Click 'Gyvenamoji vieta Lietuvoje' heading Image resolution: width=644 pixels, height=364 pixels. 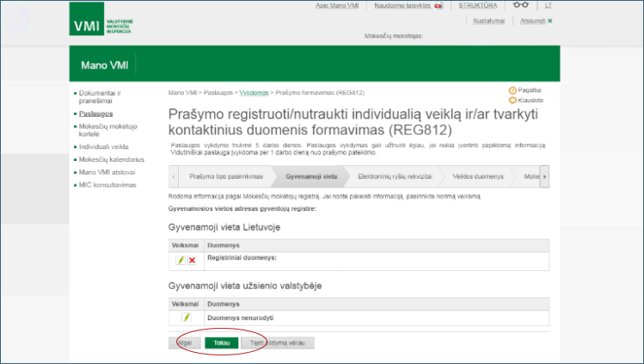(x=224, y=227)
